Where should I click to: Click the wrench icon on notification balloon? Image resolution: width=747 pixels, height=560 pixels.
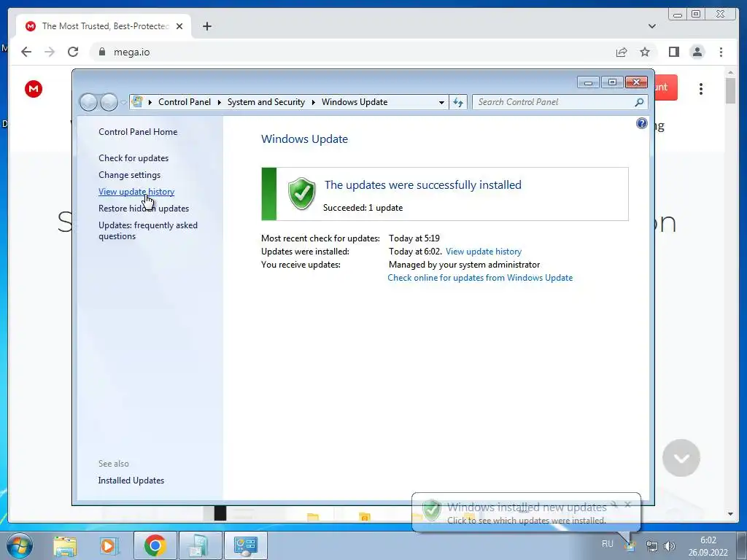click(614, 505)
